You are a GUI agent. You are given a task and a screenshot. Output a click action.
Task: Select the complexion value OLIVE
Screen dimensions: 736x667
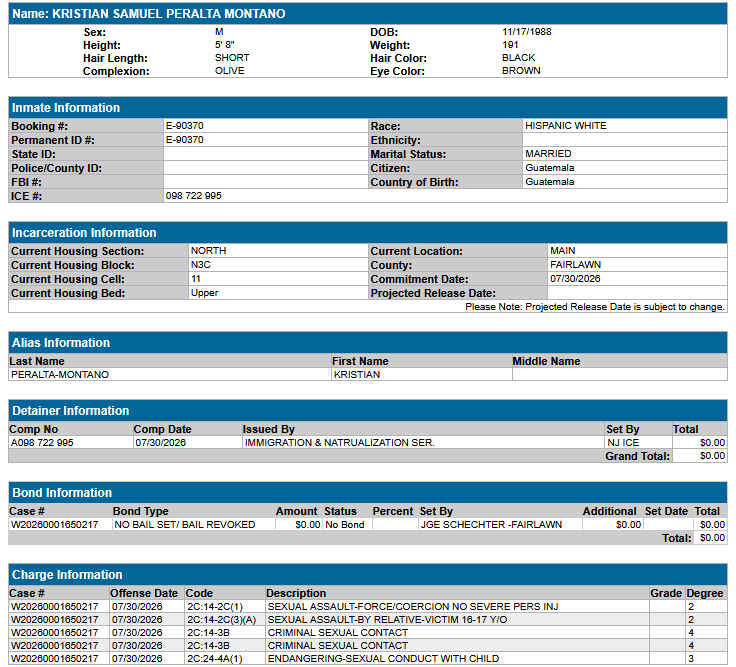[230, 71]
